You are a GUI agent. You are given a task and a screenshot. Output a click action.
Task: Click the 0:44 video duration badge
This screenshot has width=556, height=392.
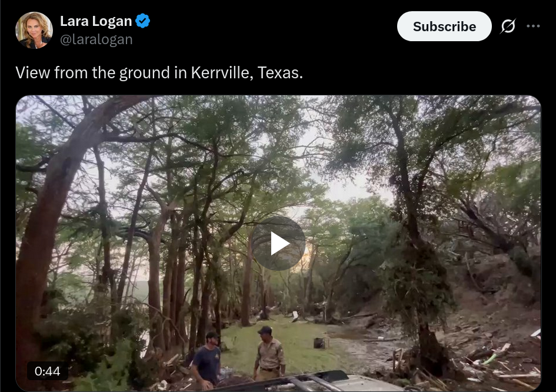coord(47,371)
